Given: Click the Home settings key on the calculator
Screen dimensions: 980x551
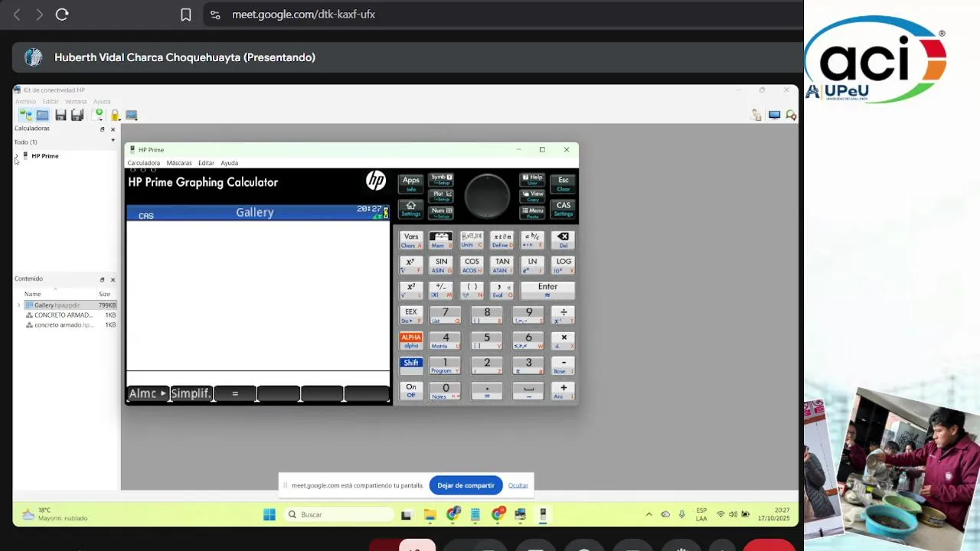Looking at the screenshot, I should 411,208.
